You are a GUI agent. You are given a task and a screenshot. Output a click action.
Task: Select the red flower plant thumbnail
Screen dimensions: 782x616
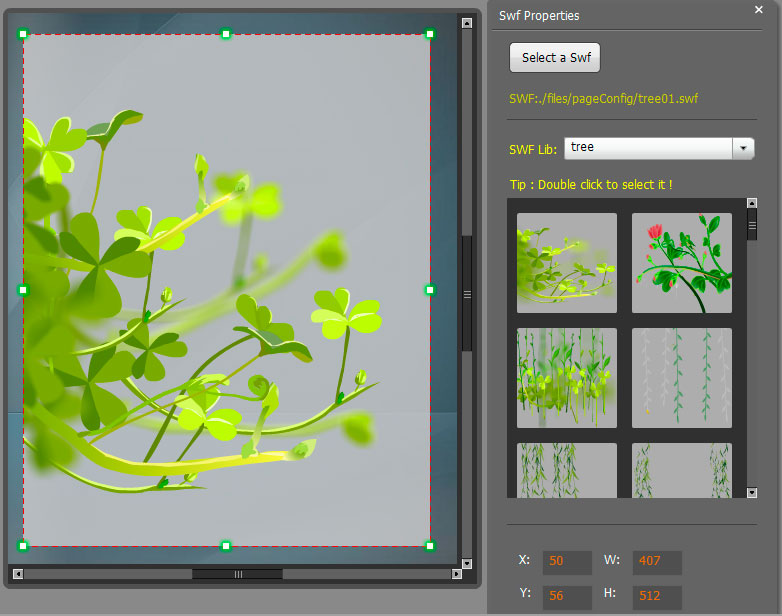tap(682, 263)
